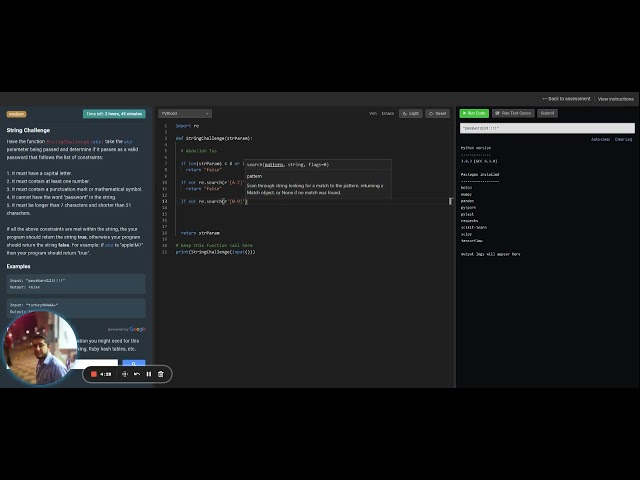Click 'Python version' text in output log
640x480 pixels.
(476, 148)
